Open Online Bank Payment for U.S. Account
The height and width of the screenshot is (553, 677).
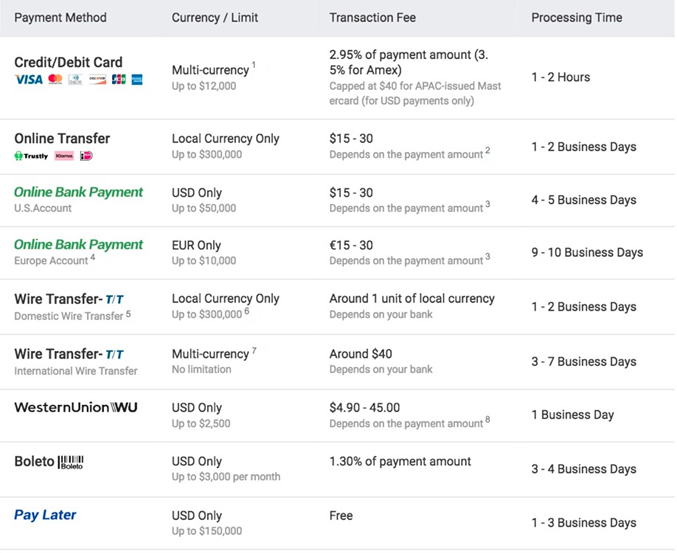[x=78, y=192]
